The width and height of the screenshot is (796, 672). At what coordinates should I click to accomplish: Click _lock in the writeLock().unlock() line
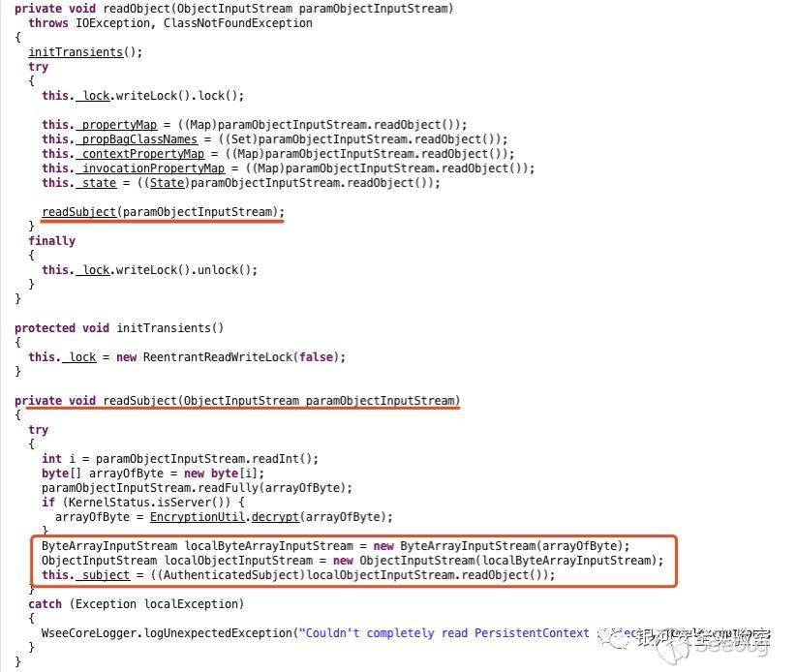click(x=93, y=270)
